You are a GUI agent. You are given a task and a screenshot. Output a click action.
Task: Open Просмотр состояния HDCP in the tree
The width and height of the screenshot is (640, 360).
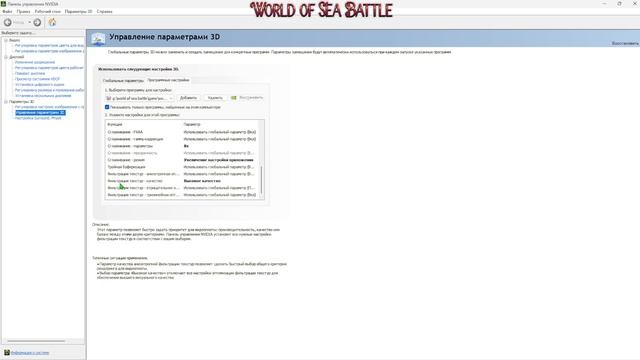[37, 79]
